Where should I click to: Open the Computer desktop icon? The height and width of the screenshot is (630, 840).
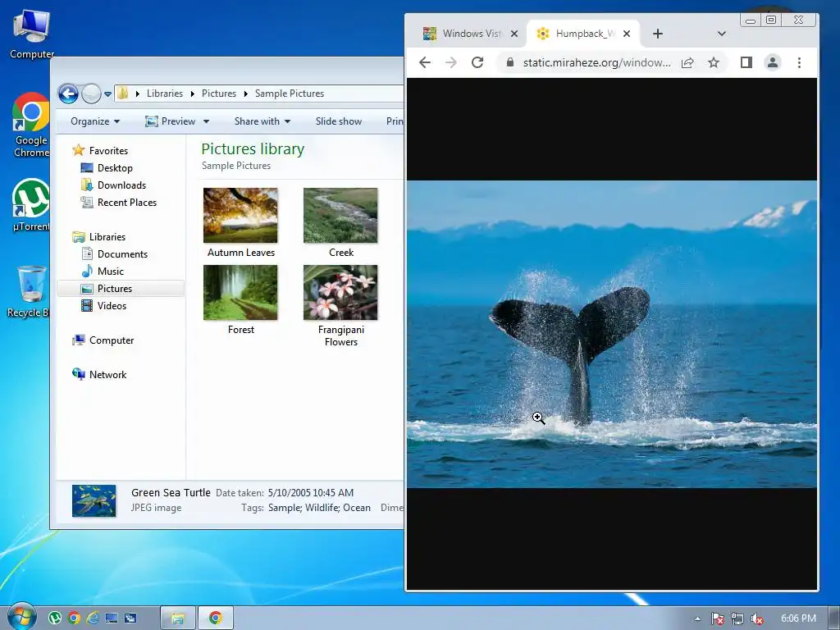click(x=32, y=33)
